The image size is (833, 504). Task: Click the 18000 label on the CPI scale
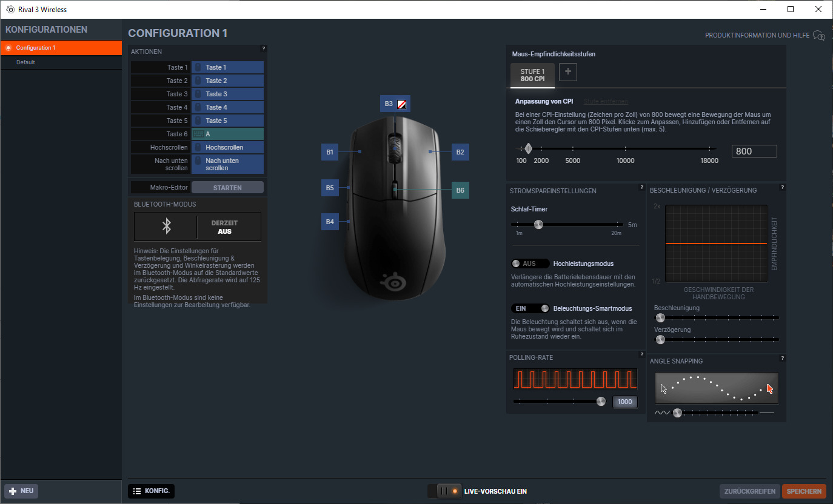click(x=709, y=161)
